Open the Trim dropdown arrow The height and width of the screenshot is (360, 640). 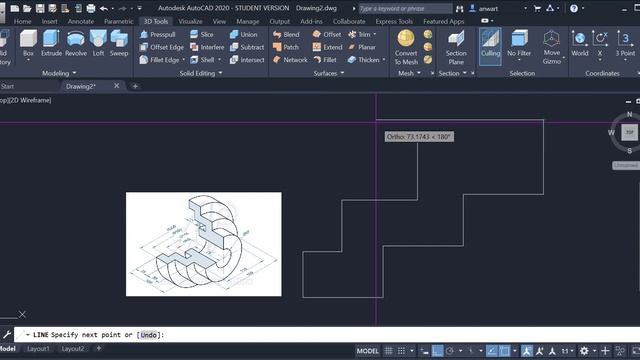pyautogui.click(x=375, y=35)
